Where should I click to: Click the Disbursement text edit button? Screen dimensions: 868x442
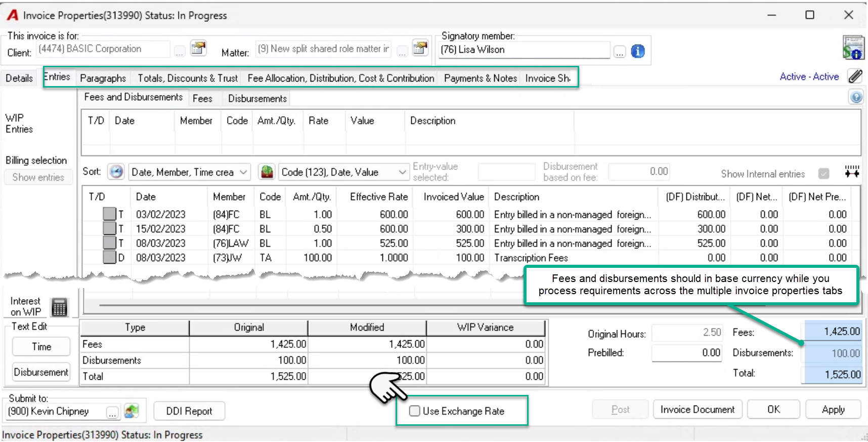(41, 372)
